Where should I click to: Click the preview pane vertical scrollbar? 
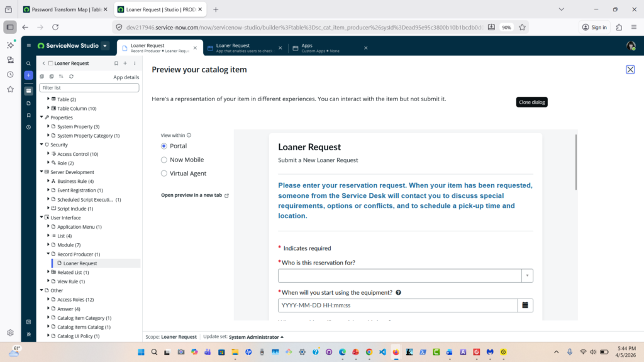click(x=575, y=162)
